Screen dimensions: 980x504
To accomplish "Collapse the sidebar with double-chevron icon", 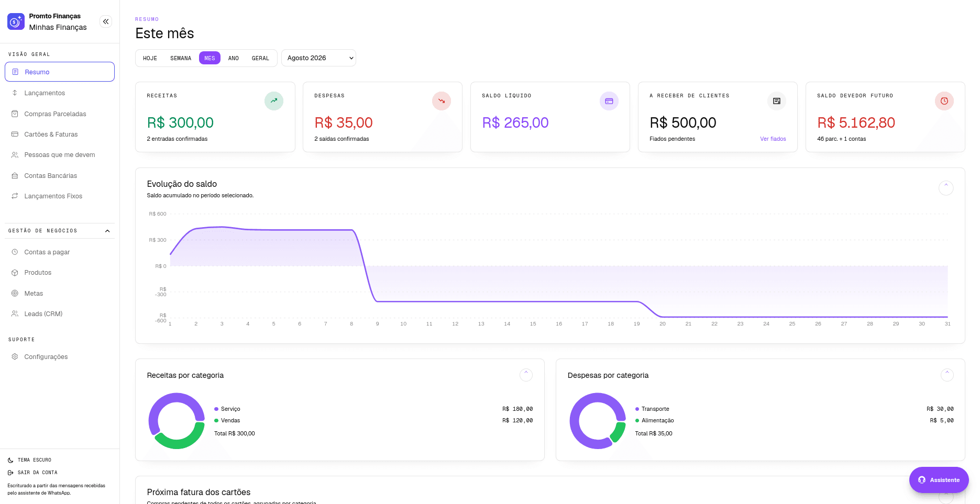I will point(106,21).
